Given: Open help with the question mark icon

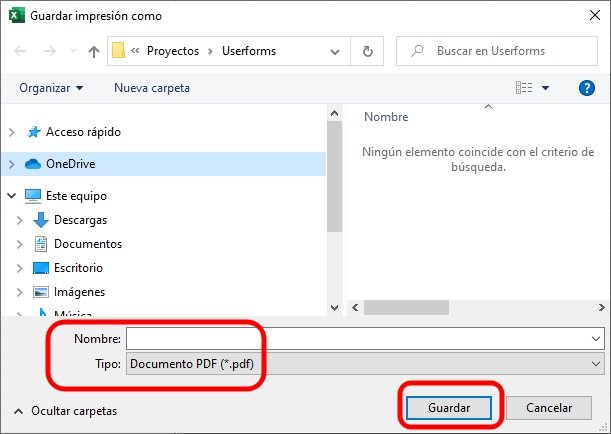Looking at the screenshot, I should [x=586, y=88].
